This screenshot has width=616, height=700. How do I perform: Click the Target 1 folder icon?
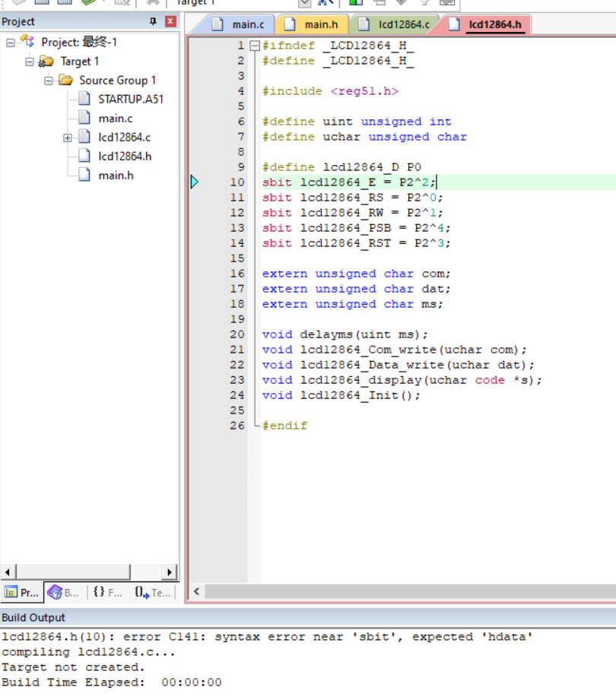[46, 61]
